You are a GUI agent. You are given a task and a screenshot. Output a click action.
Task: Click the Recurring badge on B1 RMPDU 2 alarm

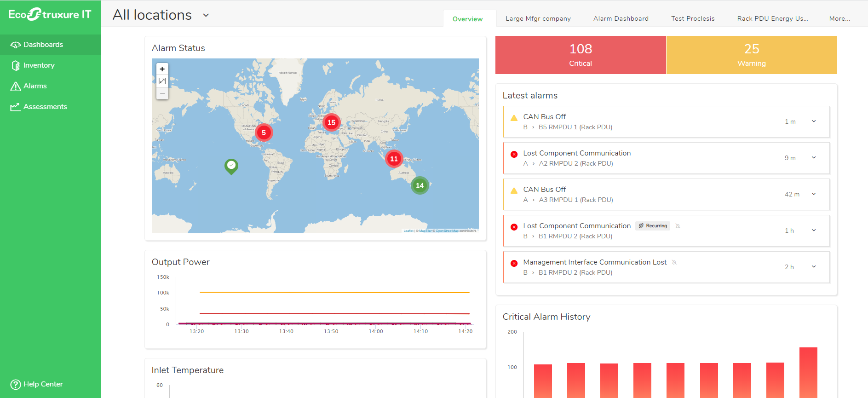(x=653, y=226)
